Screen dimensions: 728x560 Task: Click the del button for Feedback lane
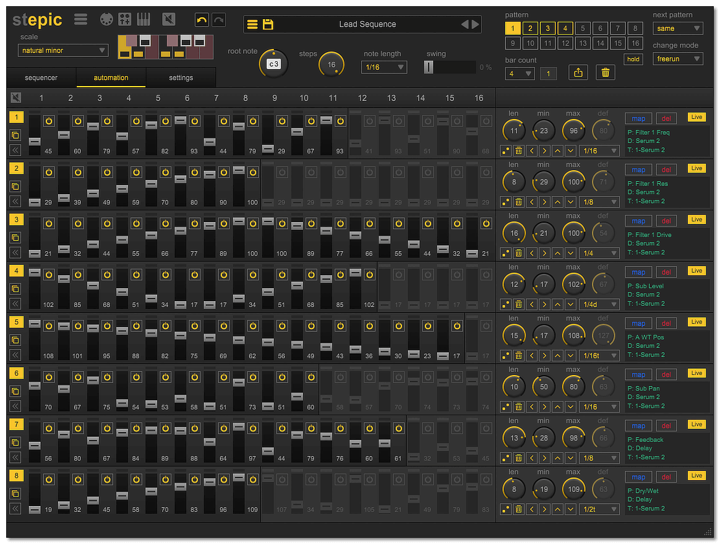(666, 425)
